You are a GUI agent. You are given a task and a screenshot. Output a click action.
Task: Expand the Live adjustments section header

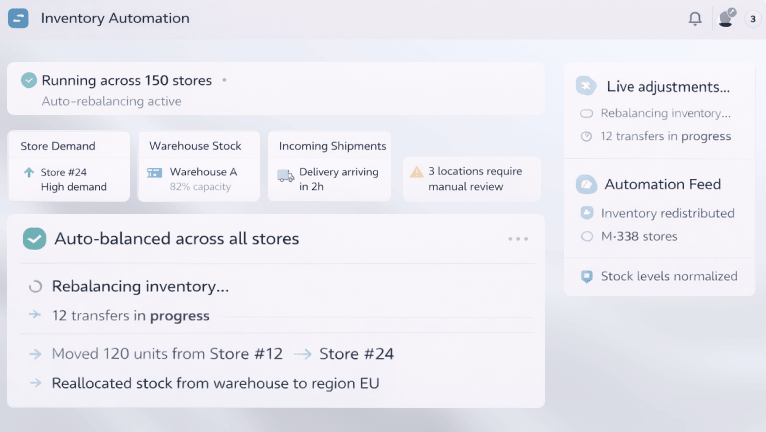pos(668,87)
